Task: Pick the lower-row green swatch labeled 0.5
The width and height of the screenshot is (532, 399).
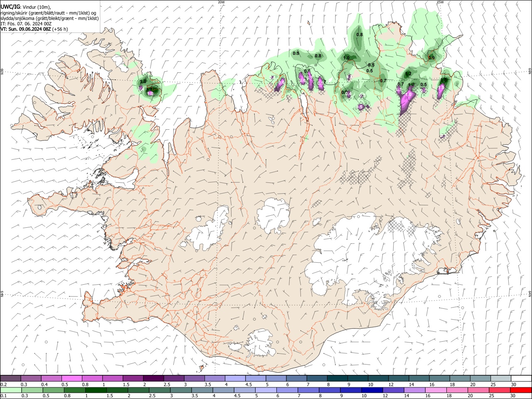Action: point(54,390)
